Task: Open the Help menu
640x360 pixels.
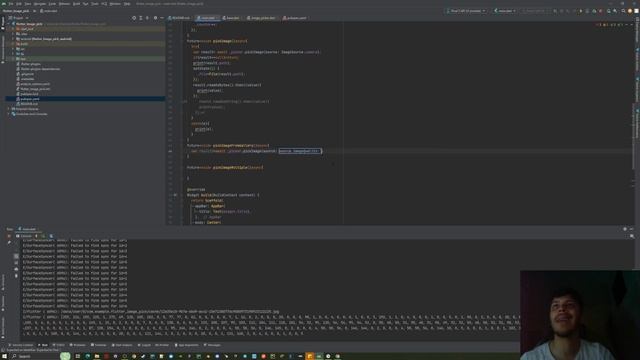Action: tap(127, 4)
